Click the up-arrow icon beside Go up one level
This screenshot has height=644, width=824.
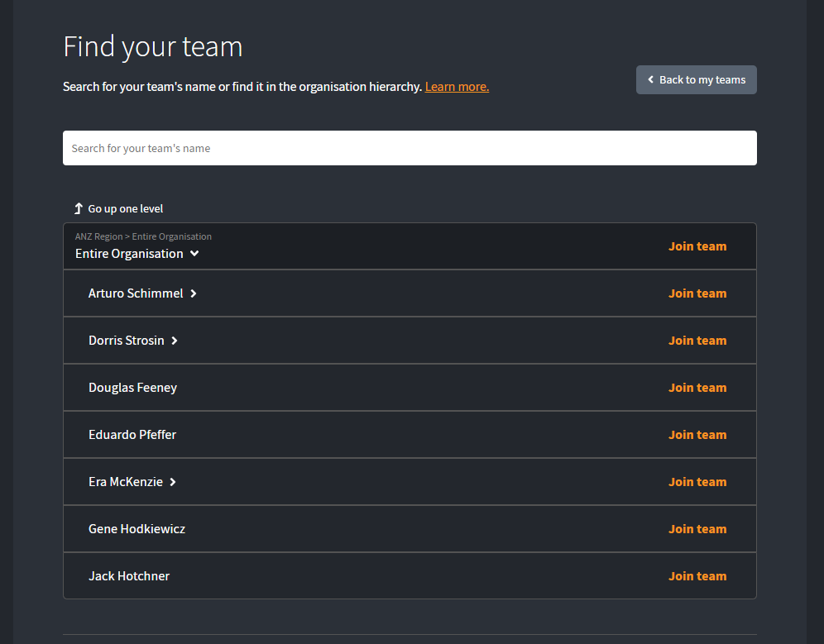(79, 208)
